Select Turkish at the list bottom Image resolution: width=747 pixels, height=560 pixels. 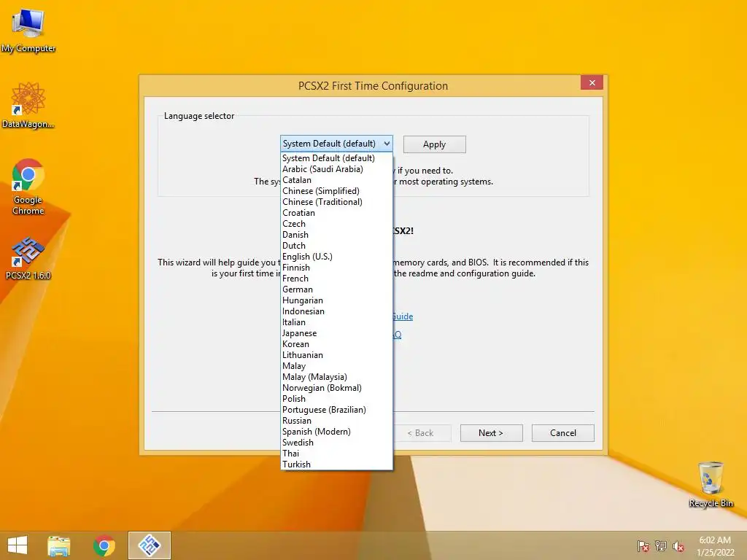click(336, 464)
